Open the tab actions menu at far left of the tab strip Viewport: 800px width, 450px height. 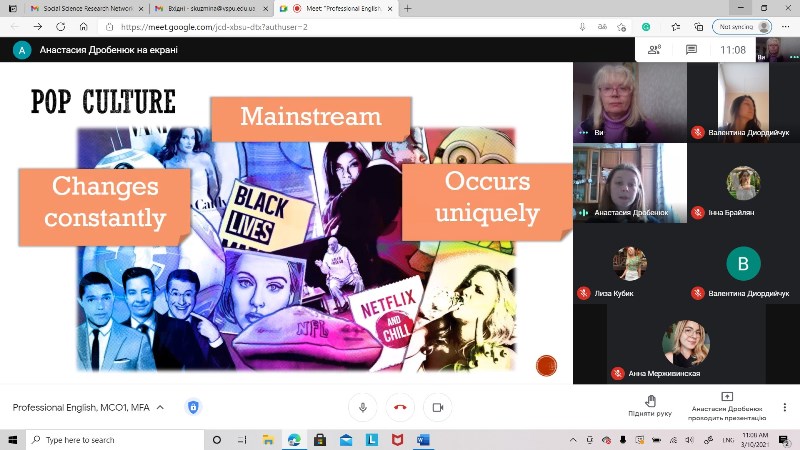point(13,9)
